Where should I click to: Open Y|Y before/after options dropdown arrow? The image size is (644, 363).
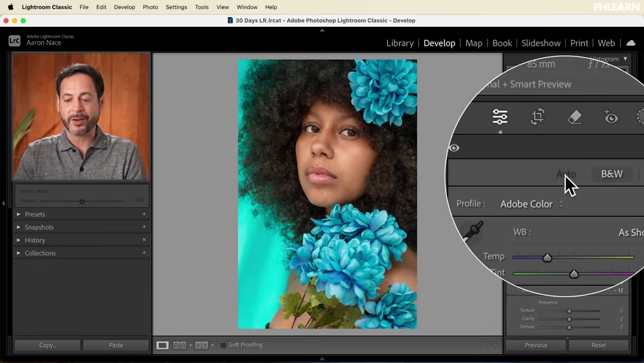click(x=213, y=345)
